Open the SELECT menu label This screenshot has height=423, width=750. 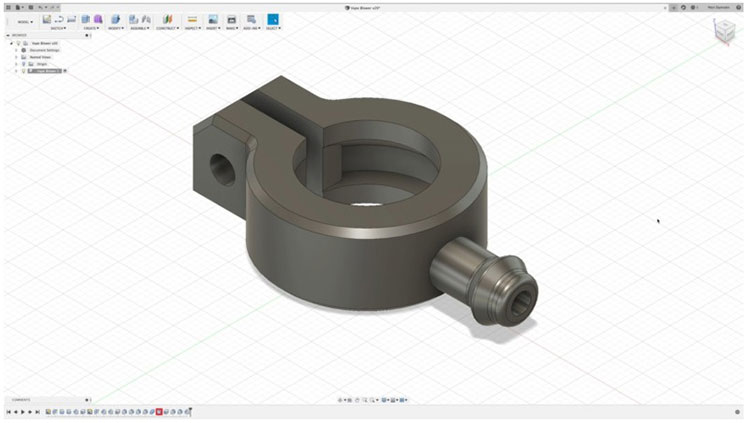click(x=273, y=28)
